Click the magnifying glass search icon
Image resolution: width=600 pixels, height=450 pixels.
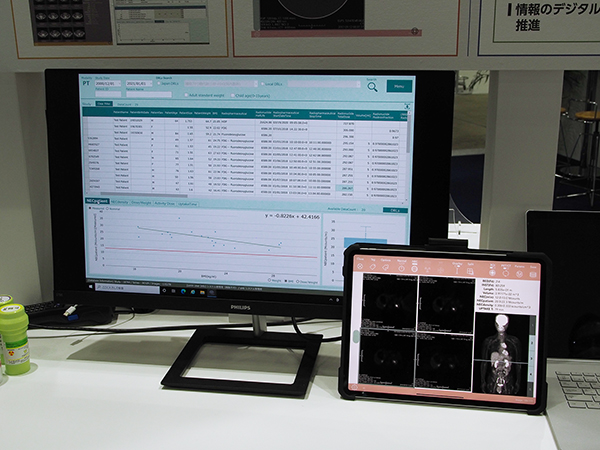point(371,87)
